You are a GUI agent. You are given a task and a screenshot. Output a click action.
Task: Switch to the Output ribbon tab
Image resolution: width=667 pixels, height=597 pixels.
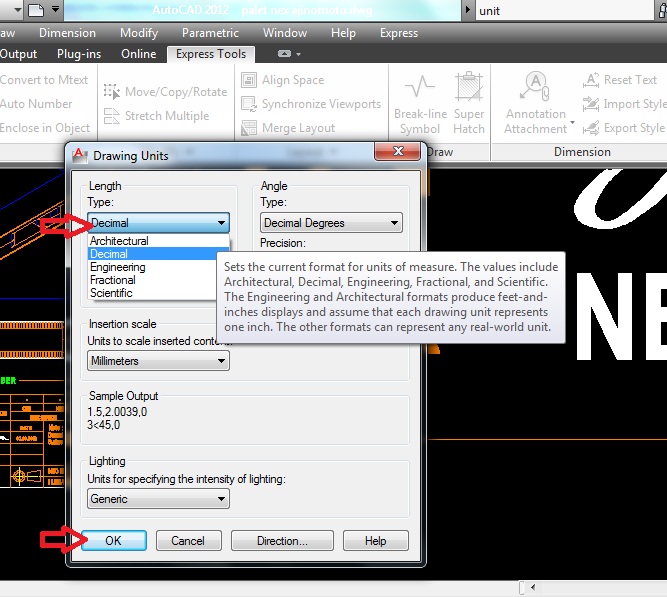pos(18,54)
